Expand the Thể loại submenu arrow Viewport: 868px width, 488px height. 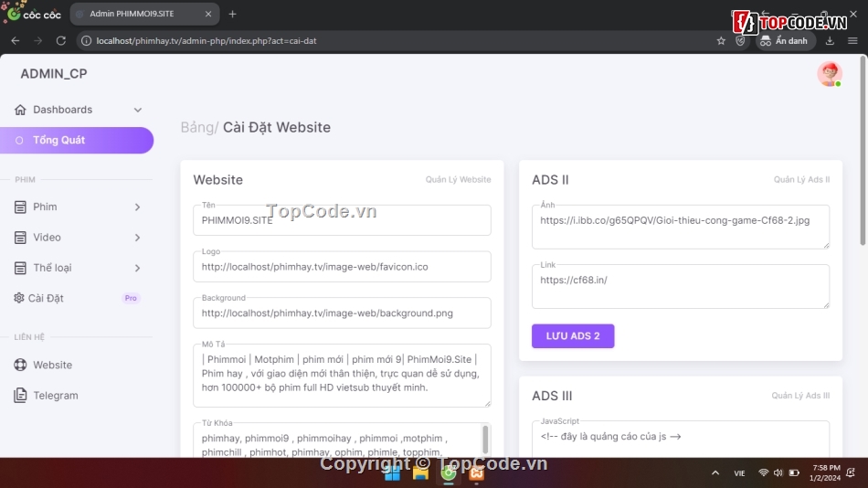[x=137, y=268]
